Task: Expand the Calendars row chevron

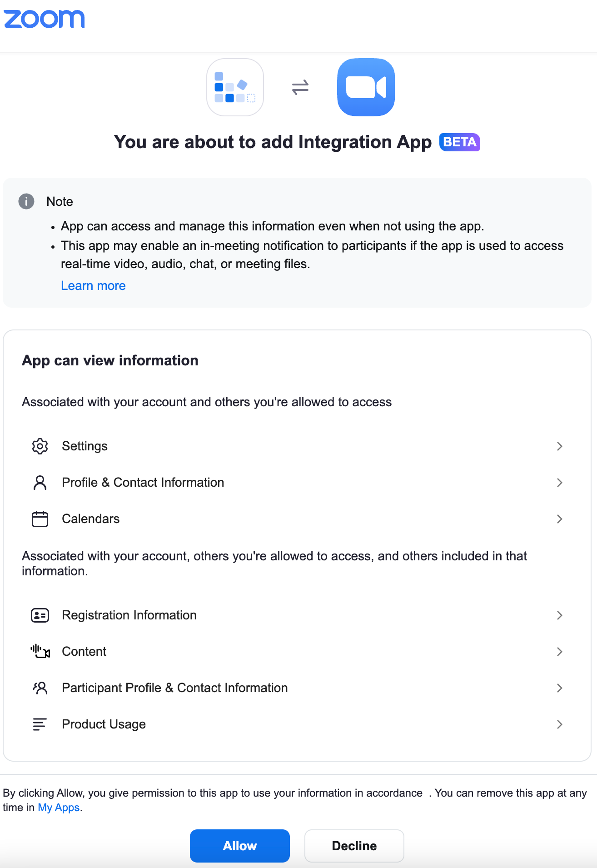Action: (x=560, y=519)
